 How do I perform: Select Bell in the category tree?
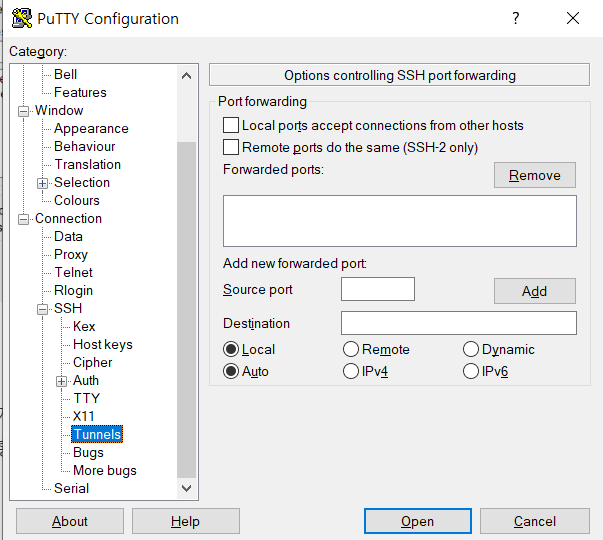click(65, 74)
